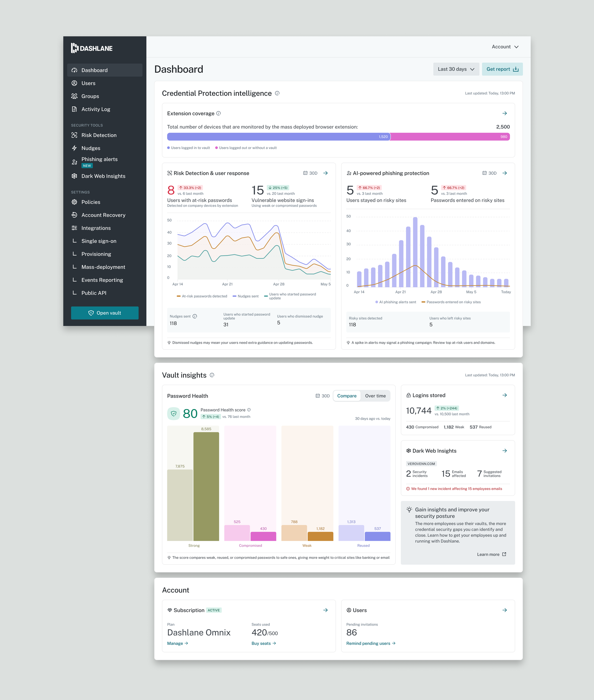This screenshot has width=594, height=700.
Task: Select the Policies gear icon
Action: click(x=74, y=202)
